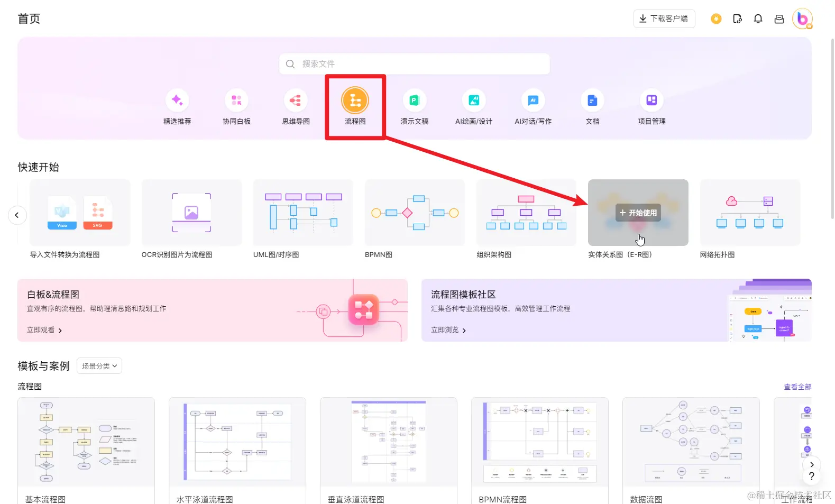Click 开始使用 on the E-R图 card

click(638, 213)
